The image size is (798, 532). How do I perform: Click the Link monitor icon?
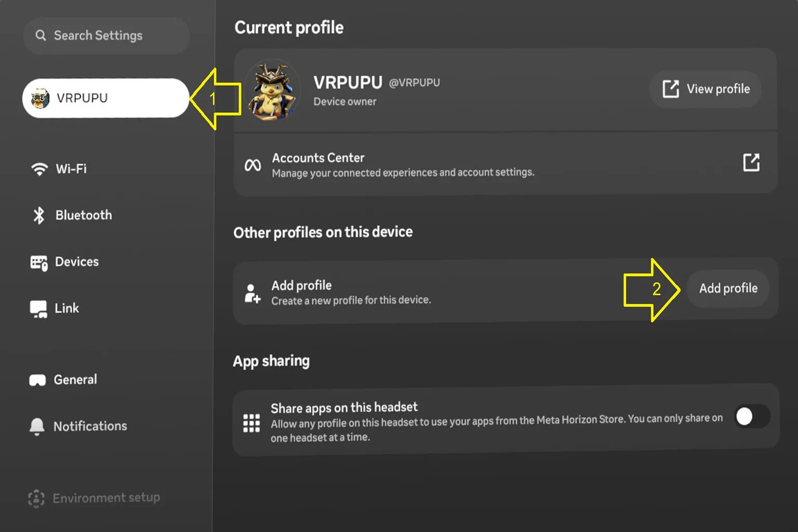[x=38, y=309]
